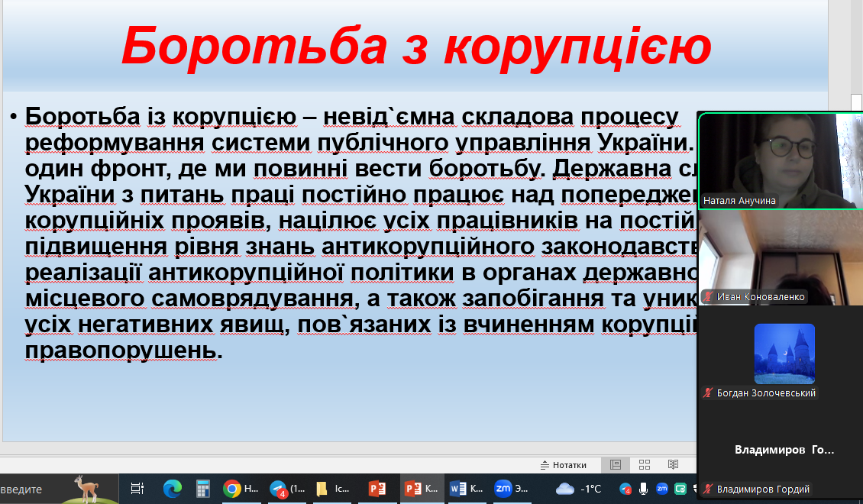Click the Zoom tray icon
The height and width of the screenshot is (504, 863).
[x=662, y=488]
